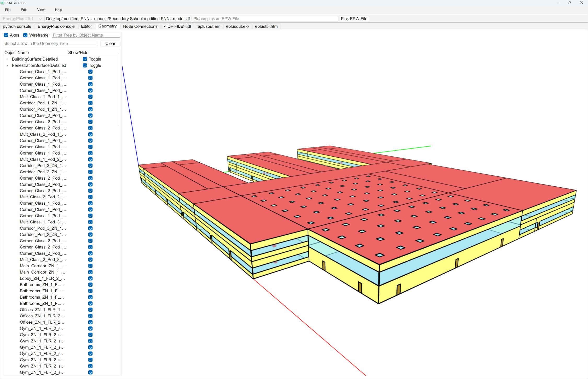Image resolution: width=588 pixels, height=379 pixels.
Task: Collapse the FenestrationSurface:Detailed tree node
Action: click(7, 66)
